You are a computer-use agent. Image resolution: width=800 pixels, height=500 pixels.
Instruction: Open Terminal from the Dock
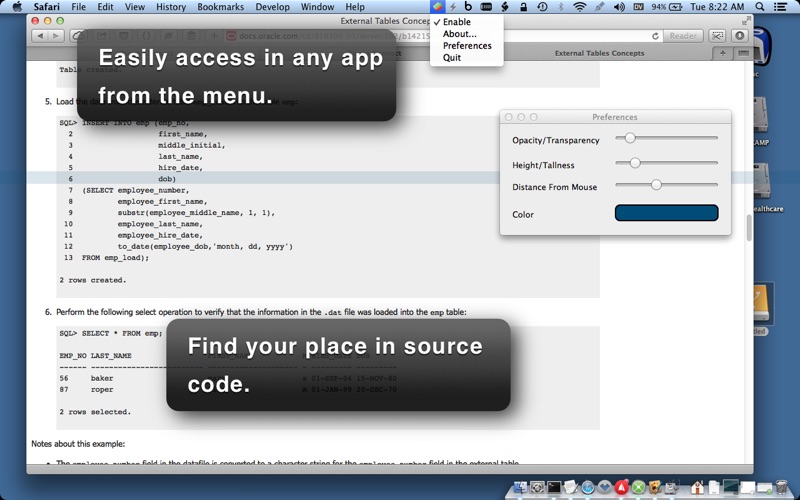(554, 488)
